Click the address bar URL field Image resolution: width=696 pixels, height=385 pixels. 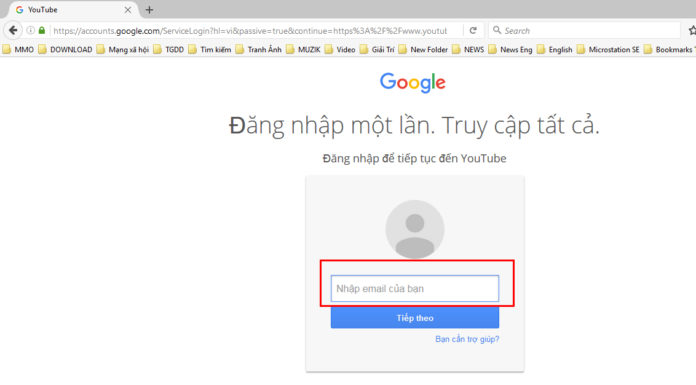[250, 31]
